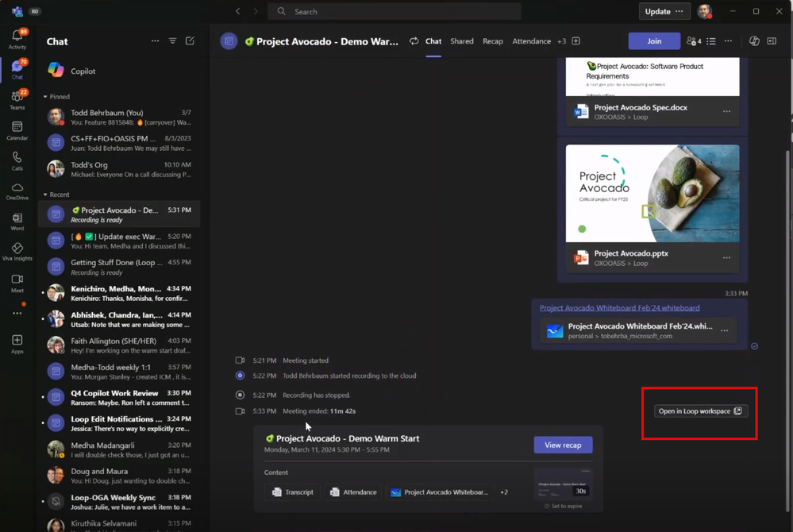Open OneDrive from the left rail
The height and width of the screenshot is (532, 793).
(17, 191)
